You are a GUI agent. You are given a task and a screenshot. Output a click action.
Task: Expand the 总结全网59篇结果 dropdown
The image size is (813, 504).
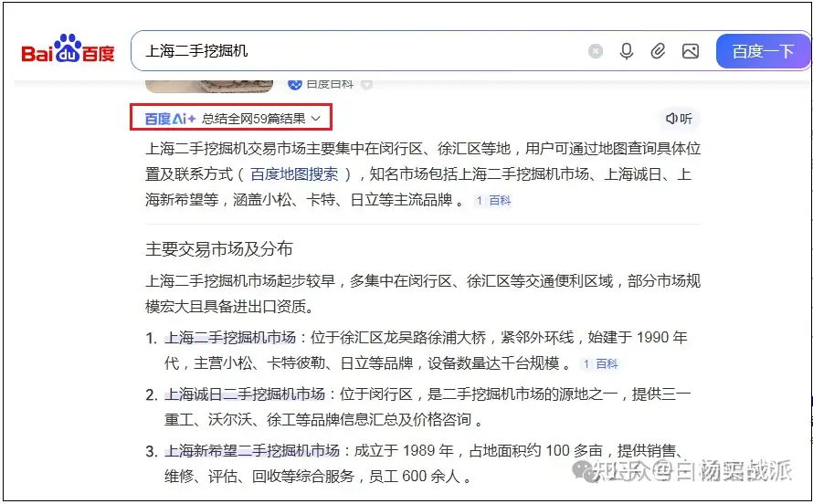(261, 119)
